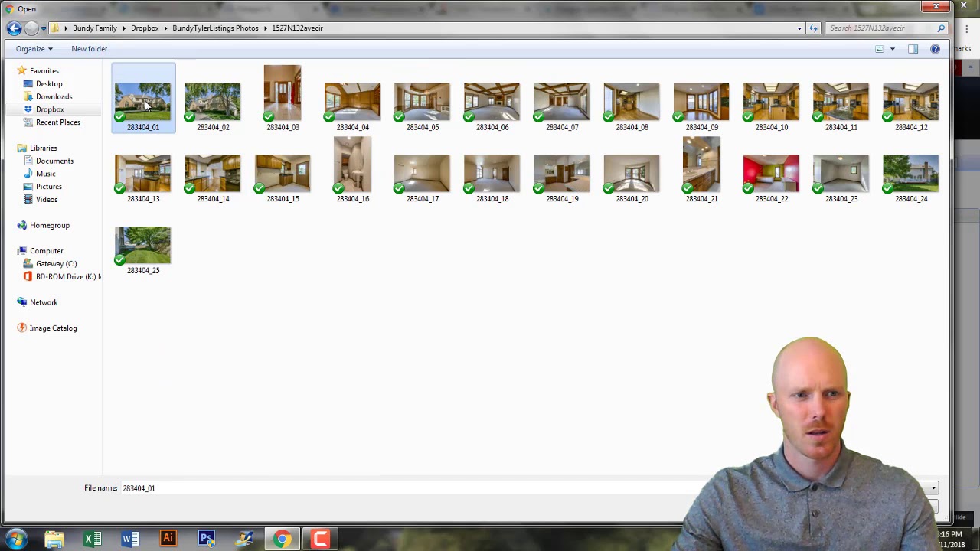The image size is (980, 551).
Task: Select the 283404_25 lawn photo
Action: click(x=143, y=246)
